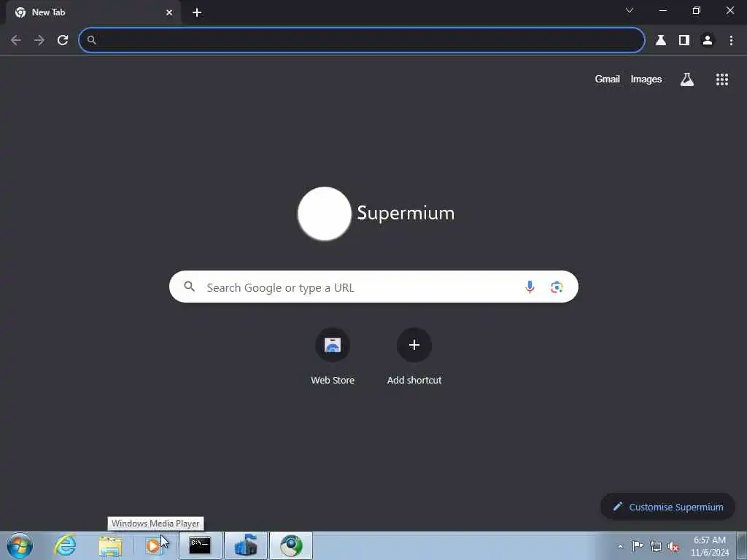Start voice search with microphone icon
This screenshot has height=560, width=747.
tap(530, 287)
